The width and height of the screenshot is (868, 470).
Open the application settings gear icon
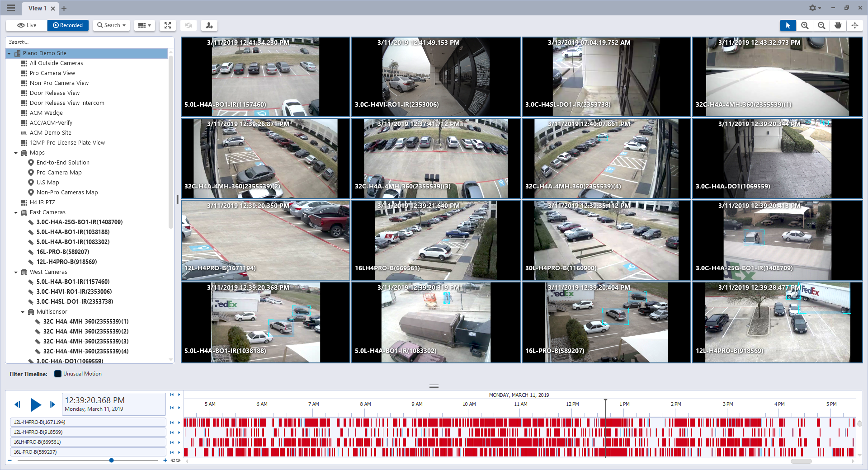pos(812,8)
